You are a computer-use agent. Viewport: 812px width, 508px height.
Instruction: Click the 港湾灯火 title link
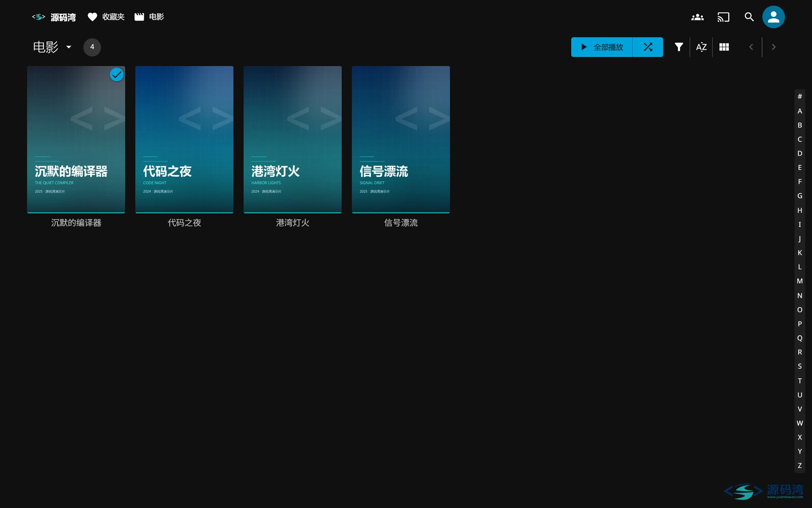coord(293,223)
